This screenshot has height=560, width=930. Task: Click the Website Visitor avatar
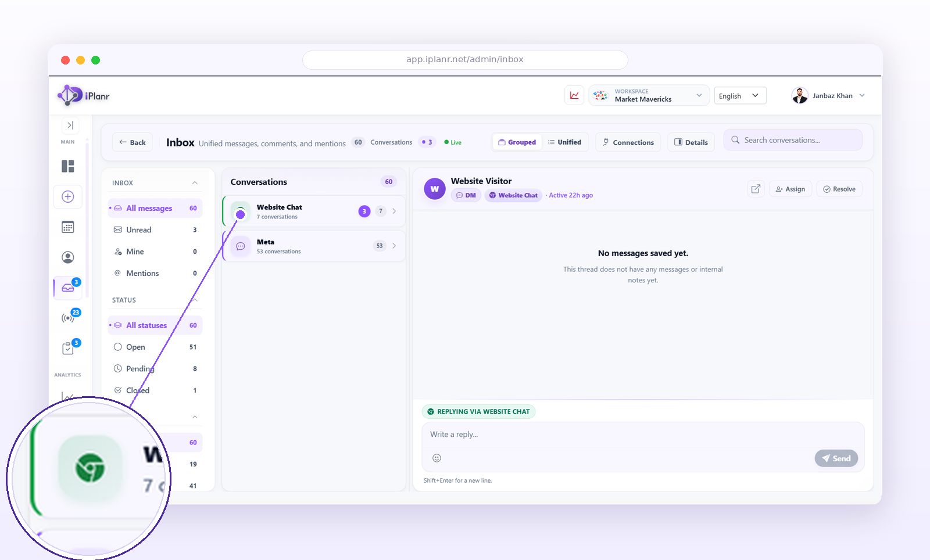(435, 189)
